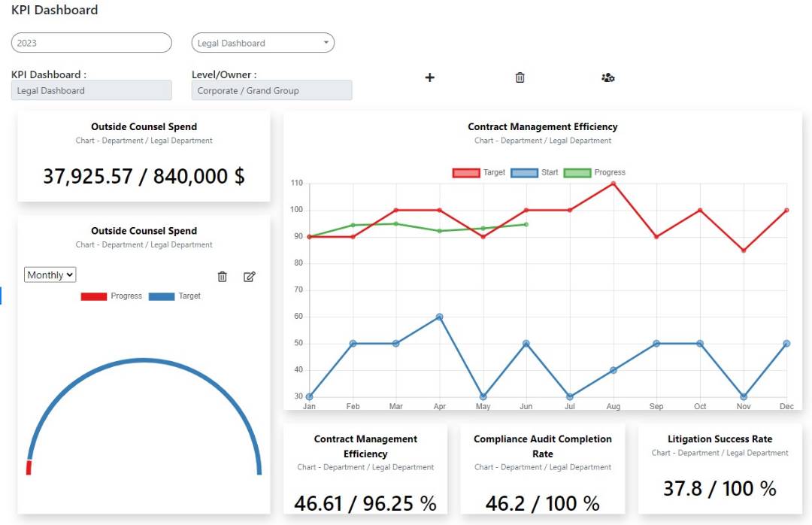Toggle gauge Progress red legend swatch
Screen dimensions: 812x525
[94, 296]
